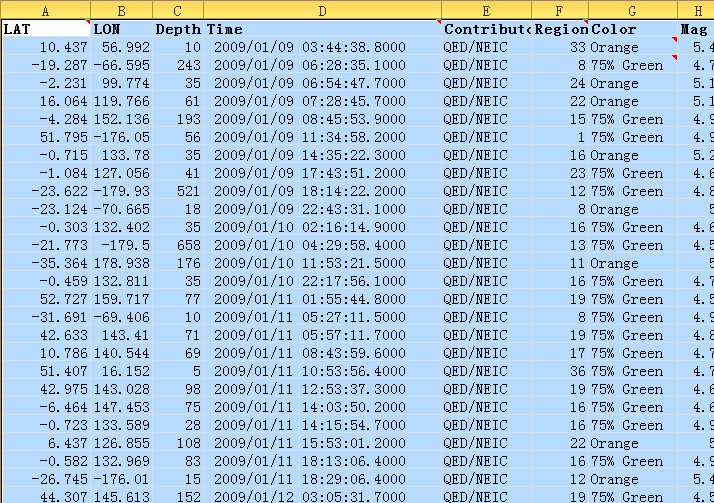Click the Mag header cell

click(696, 29)
